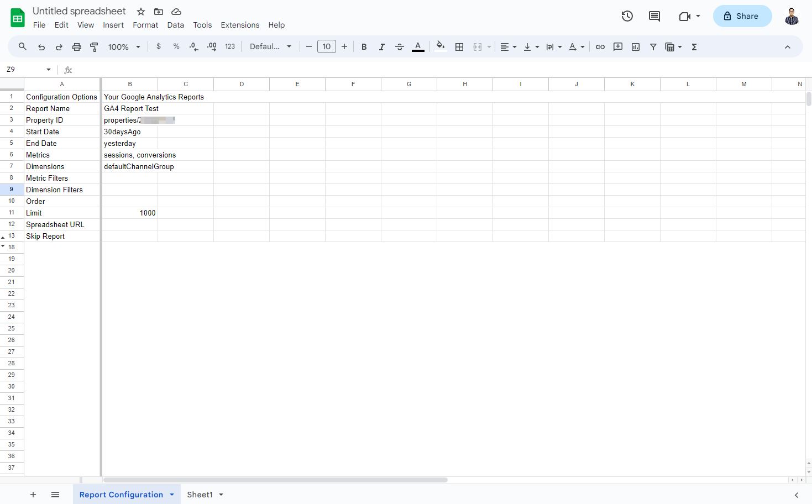
Task: Open the Edit menu
Action: 61,25
